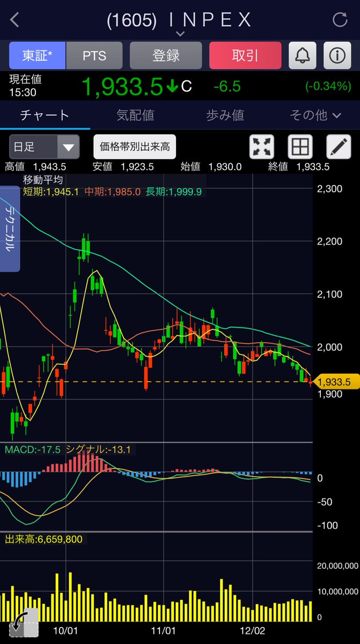
Task: Click the 終値 1,933.5 close value
Action: click(x=299, y=167)
